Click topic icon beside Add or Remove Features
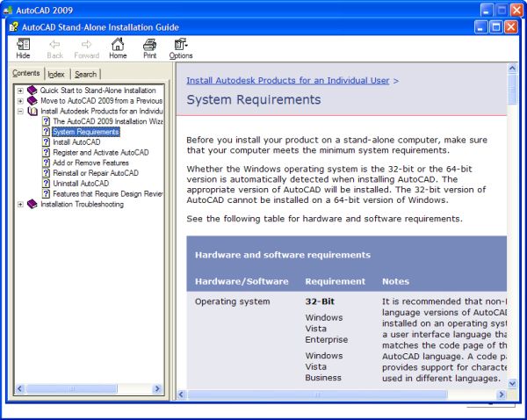The image size is (527, 420). (x=46, y=163)
